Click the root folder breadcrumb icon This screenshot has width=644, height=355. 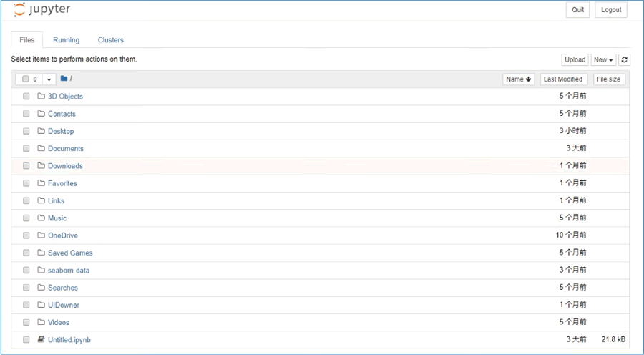coord(64,79)
